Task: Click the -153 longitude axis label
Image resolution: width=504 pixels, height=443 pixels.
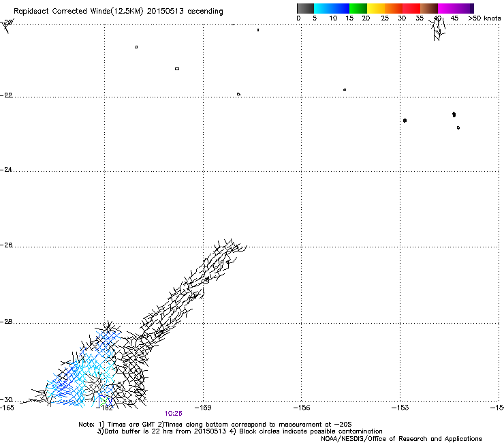Action: click(400, 408)
